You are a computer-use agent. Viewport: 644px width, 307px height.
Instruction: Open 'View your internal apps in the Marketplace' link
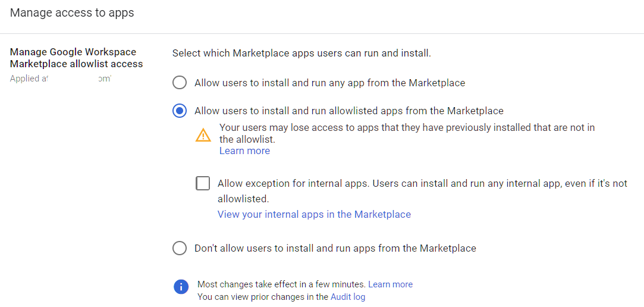click(314, 214)
